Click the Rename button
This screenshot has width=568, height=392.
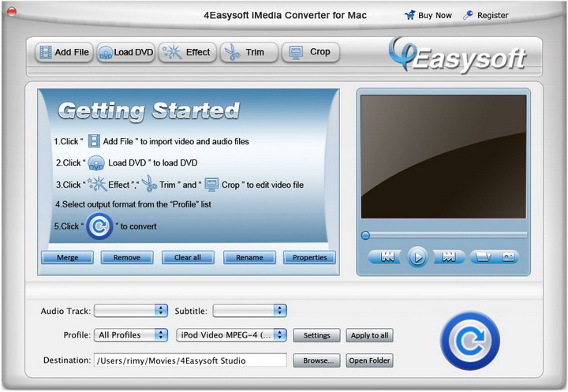click(x=249, y=258)
